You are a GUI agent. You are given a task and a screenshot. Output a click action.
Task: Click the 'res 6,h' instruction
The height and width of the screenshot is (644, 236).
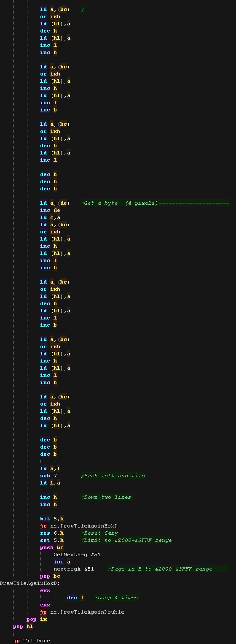(52, 533)
